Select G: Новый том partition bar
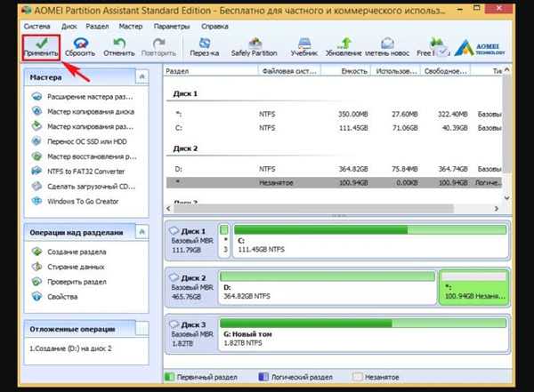This screenshot has width=534, height=392. click(363, 334)
